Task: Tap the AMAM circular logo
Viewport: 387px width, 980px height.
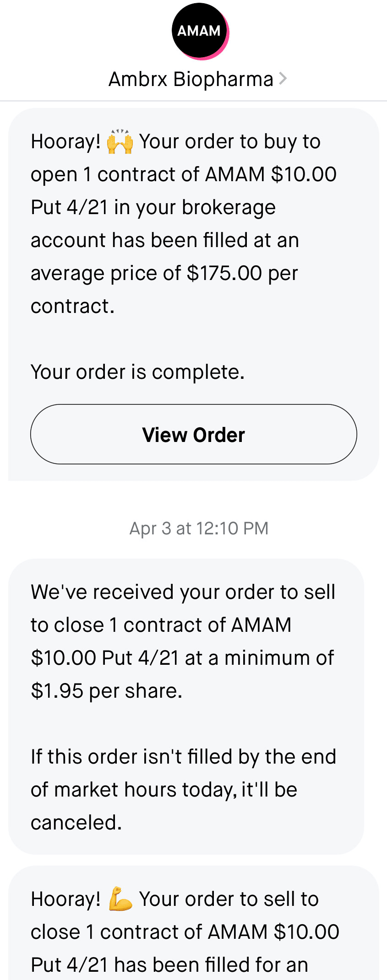Action: click(199, 31)
